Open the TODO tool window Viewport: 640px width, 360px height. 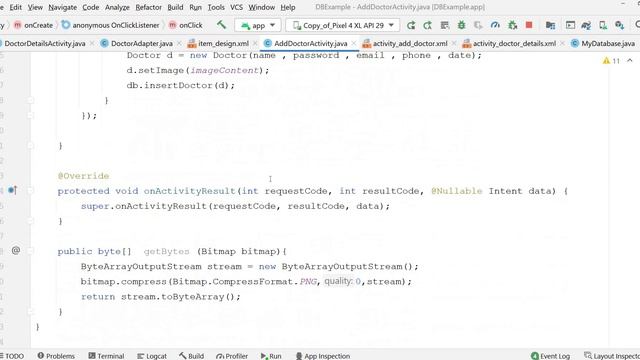pos(12,356)
